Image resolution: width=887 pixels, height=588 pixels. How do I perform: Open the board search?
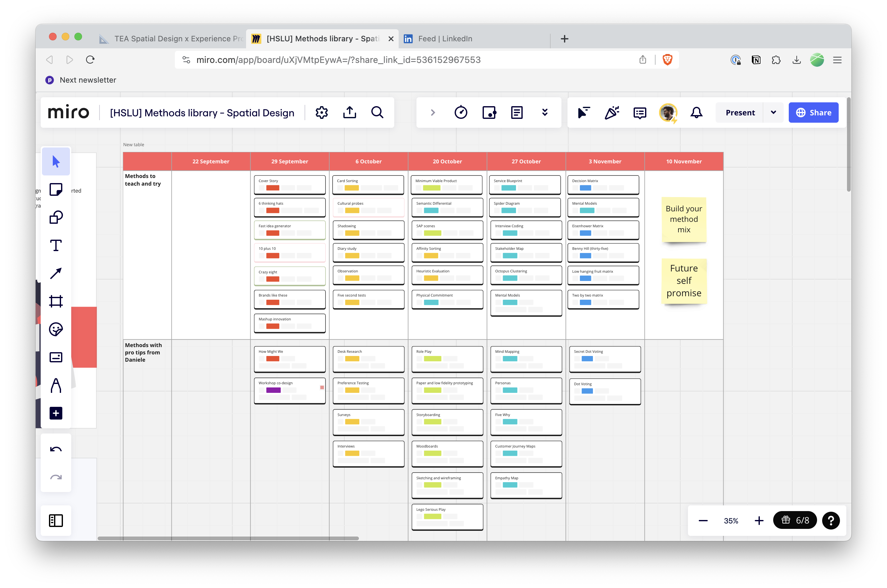[377, 113]
